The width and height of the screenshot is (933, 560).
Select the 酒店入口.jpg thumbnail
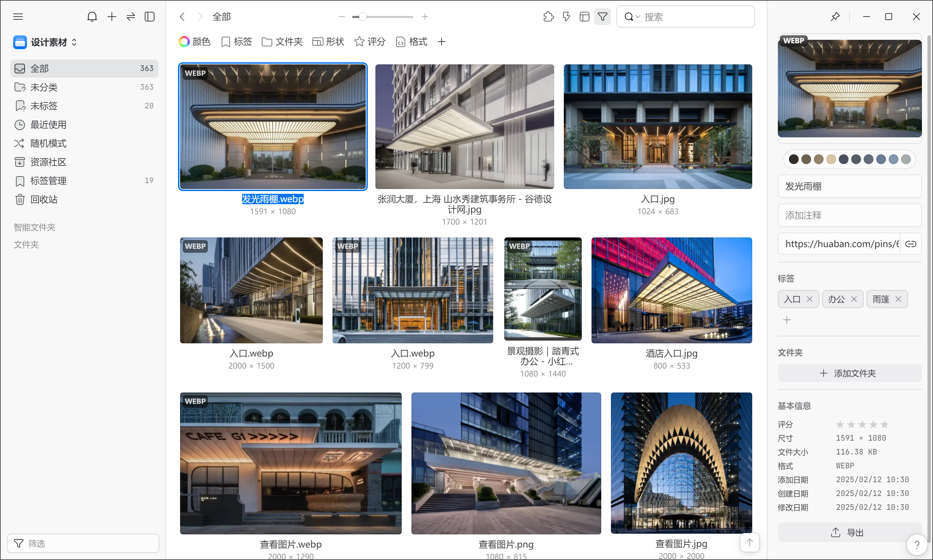click(671, 290)
